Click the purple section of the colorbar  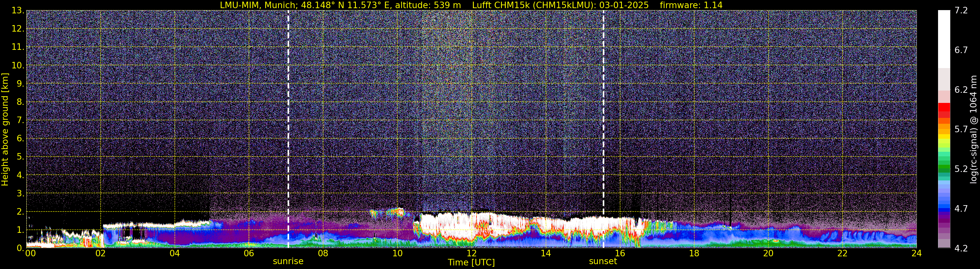(x=944, y=225)
